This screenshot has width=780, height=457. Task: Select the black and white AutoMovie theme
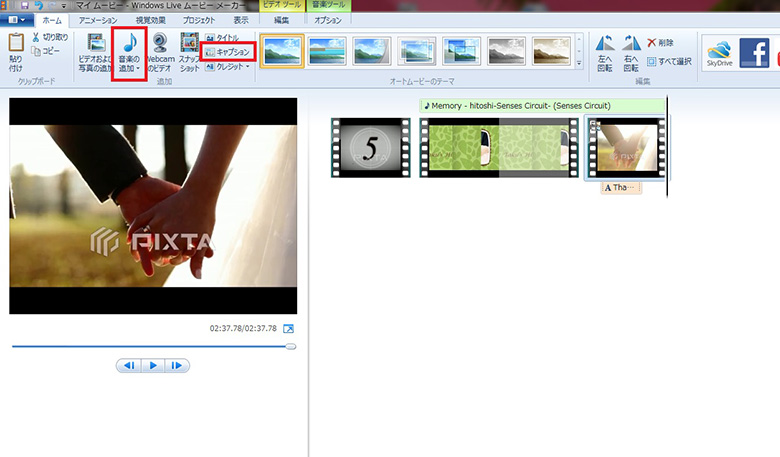[x=506, y=51]
